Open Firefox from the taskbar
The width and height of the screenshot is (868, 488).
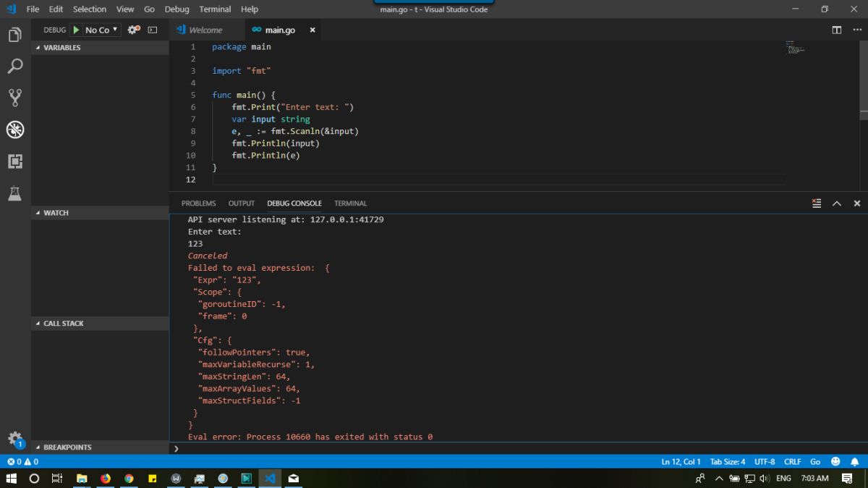[106, 479]
